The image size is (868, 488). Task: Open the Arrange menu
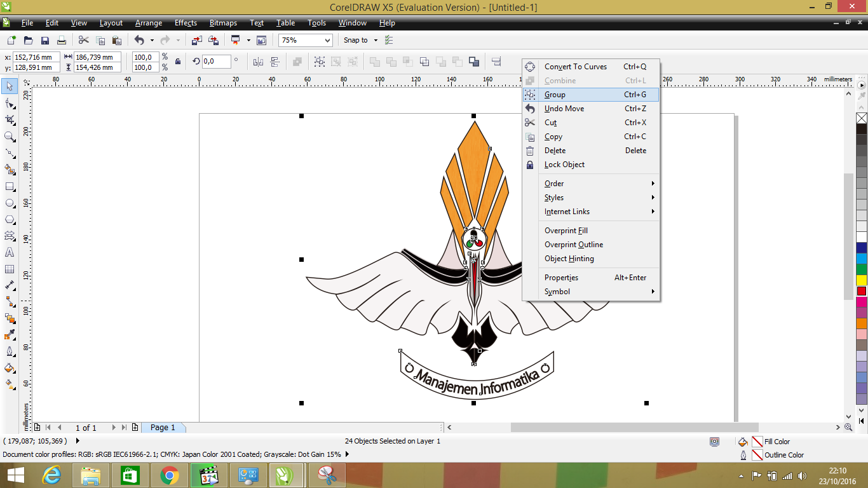click(149, 23)
